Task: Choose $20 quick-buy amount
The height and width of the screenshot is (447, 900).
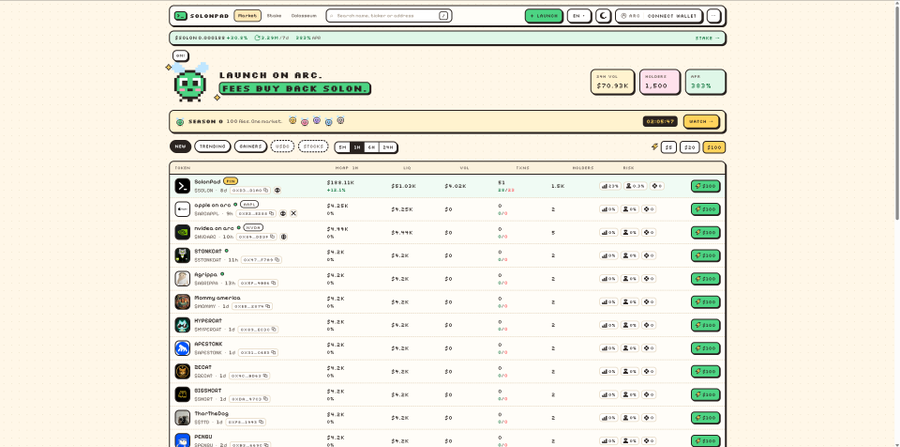Action: (690, 147)
